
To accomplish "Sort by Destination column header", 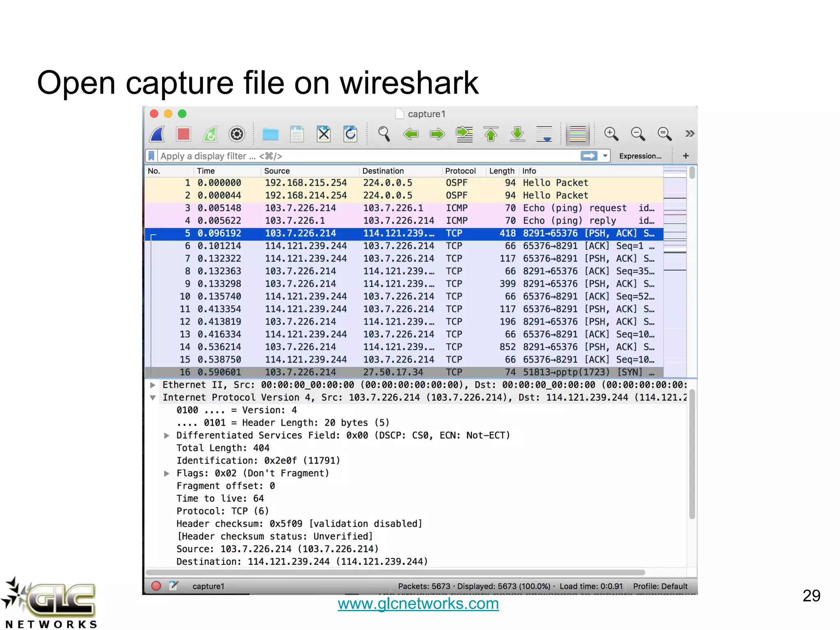I will click(401, 171).
